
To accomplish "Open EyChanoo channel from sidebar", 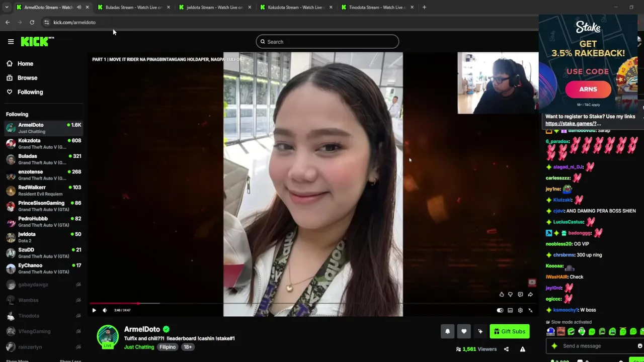I will 43,268.
